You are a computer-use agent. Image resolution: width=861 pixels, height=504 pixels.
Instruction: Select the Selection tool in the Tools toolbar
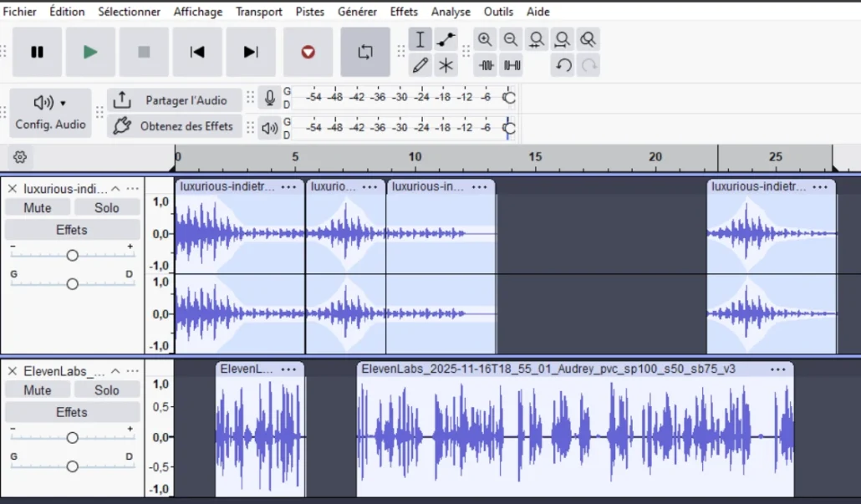tap(420, 38)
